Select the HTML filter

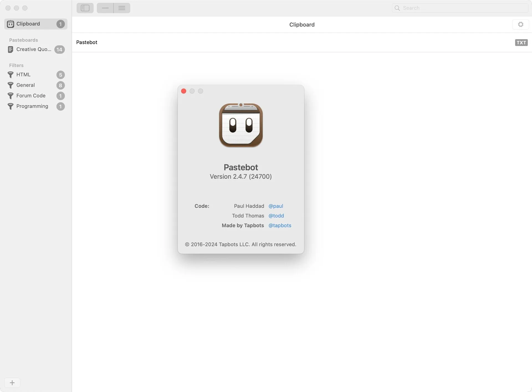coord(36,75)
